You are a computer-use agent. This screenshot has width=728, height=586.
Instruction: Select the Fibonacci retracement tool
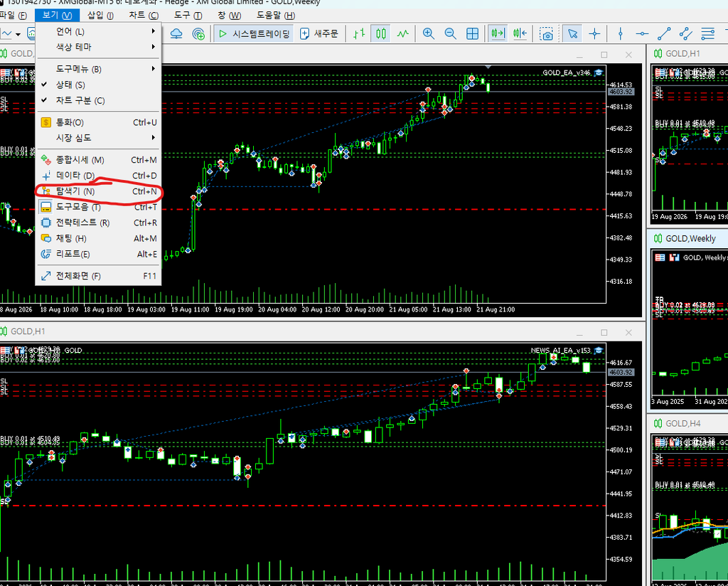[x=707, y=33]
